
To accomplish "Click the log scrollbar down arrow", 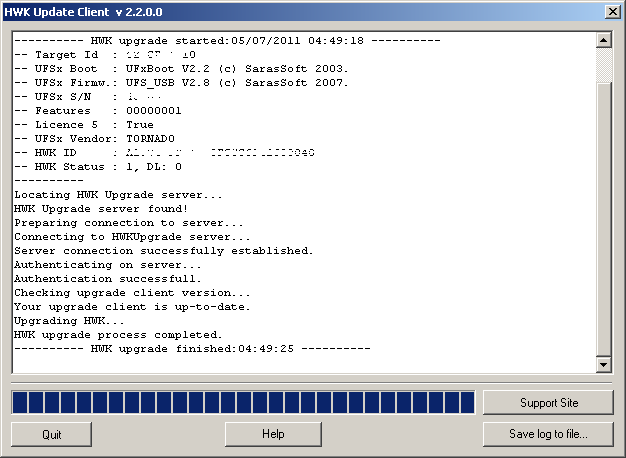I will [x=604, y=364].
